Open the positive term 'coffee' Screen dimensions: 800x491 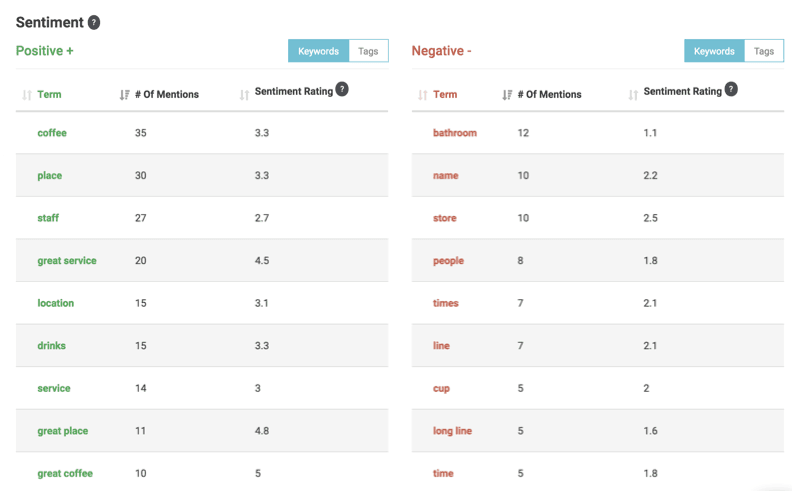pos(52,133)
